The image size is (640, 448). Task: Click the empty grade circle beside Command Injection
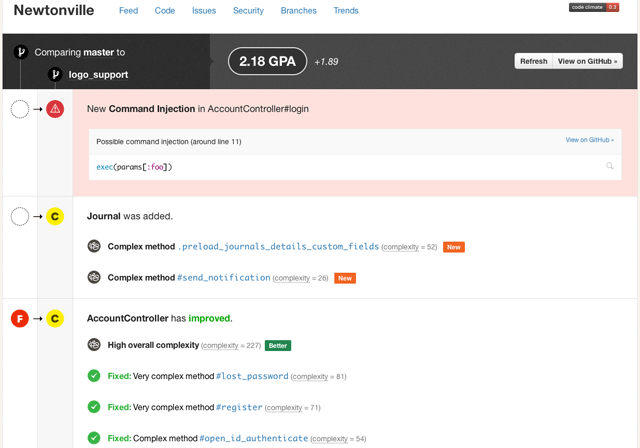[x=20, y=109]
